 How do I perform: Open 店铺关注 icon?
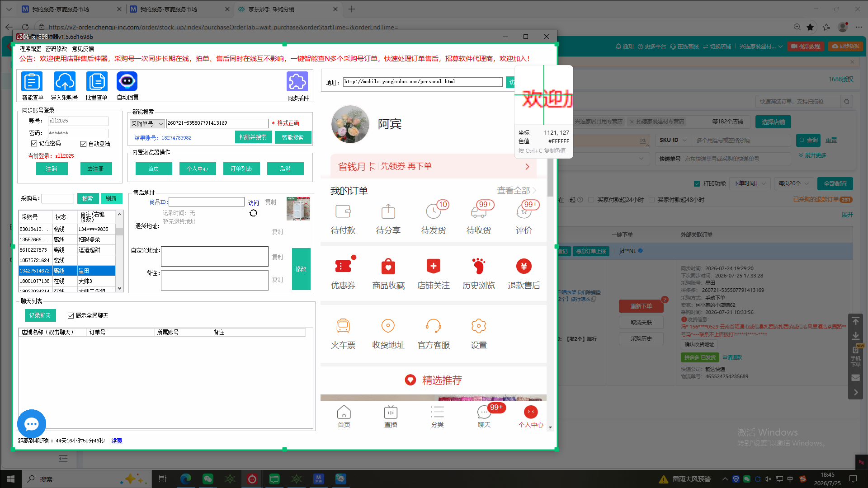tap(434, 266)
